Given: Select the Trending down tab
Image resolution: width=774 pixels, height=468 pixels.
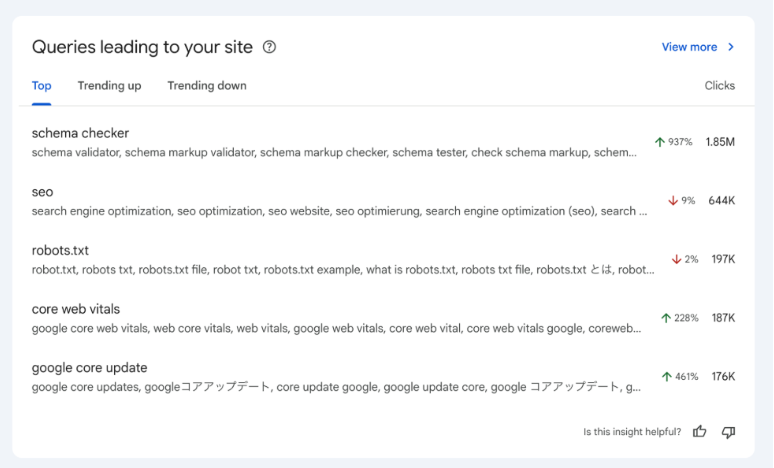Looking at the screenshot, I should tap(207, 86).
